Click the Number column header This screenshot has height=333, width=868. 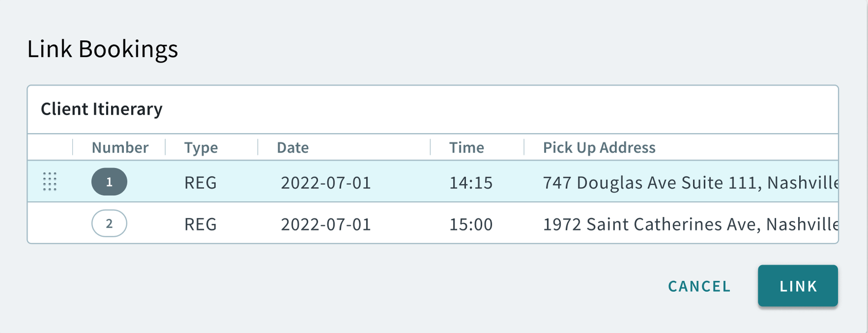pos(120,147)
